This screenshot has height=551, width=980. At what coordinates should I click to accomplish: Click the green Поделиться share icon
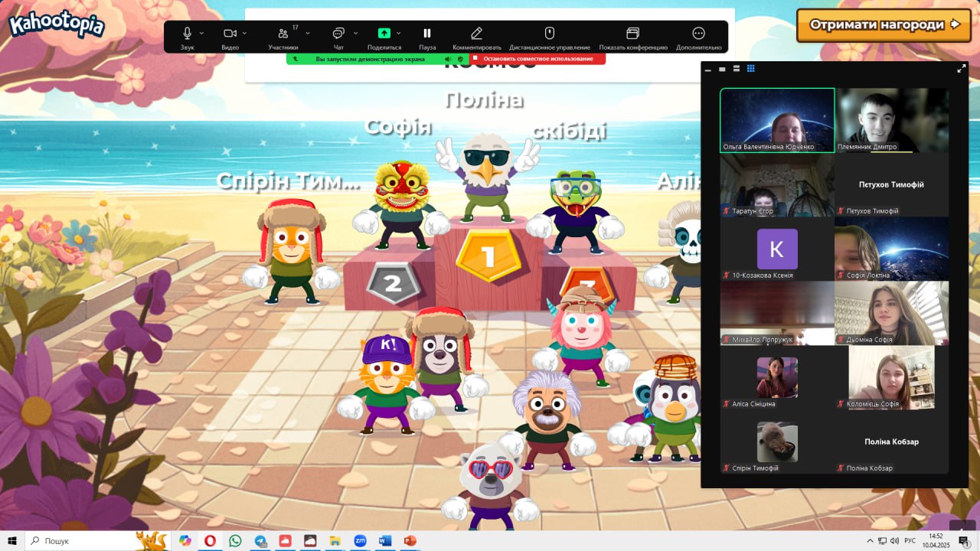click(x=384, y=34)
